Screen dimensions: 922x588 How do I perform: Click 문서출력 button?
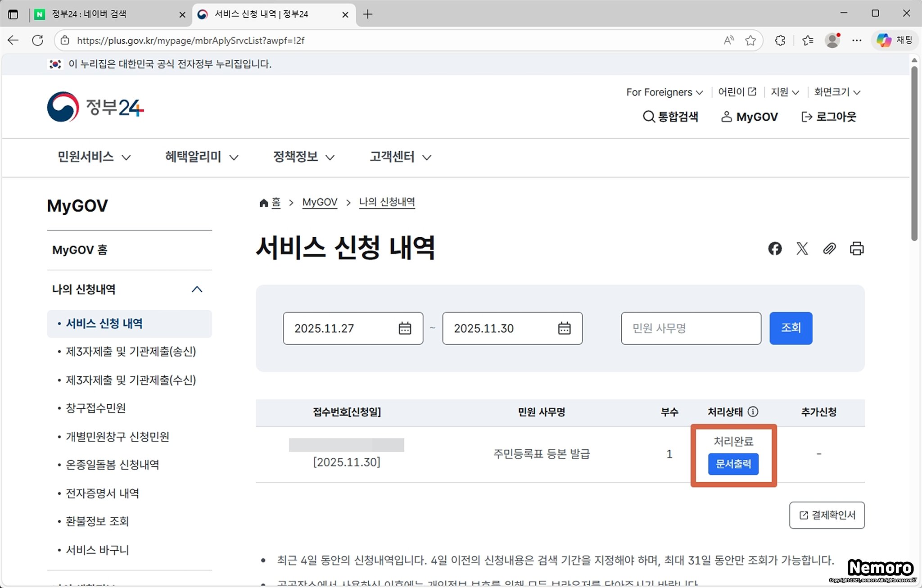(733, 464)
